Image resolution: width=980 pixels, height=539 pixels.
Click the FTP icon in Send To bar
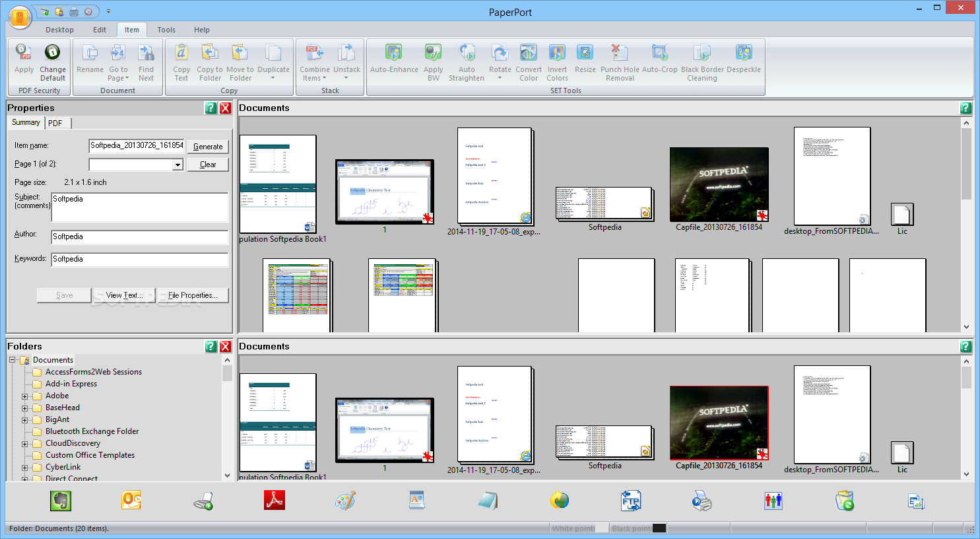(631, 501)
